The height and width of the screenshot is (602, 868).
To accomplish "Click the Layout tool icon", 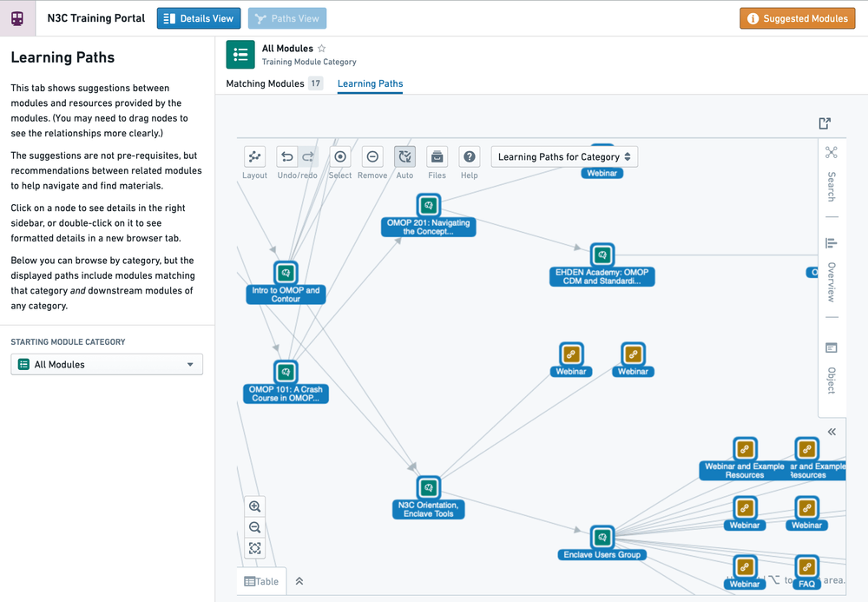I will click(254, 157).
